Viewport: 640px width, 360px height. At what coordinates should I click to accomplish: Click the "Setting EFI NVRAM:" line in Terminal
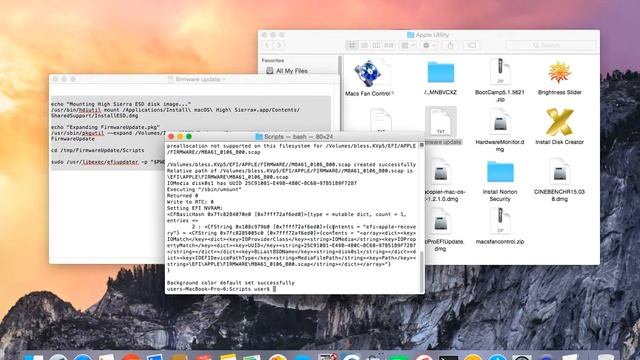(195, 208)
